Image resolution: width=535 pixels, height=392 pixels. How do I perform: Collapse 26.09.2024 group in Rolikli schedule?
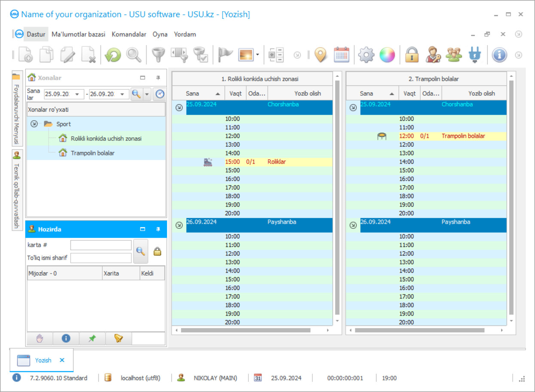[179, 225]
